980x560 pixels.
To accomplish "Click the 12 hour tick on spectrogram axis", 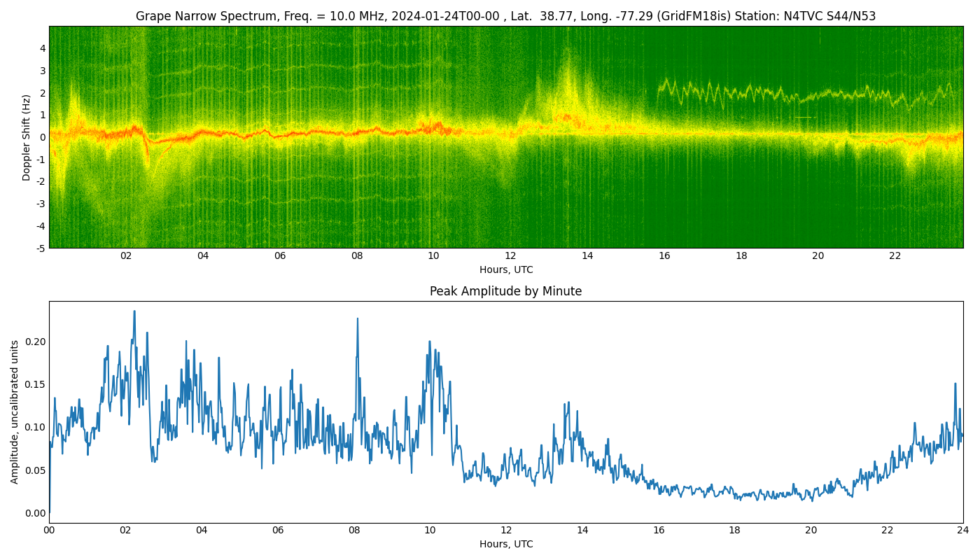I will coord(510,255).
